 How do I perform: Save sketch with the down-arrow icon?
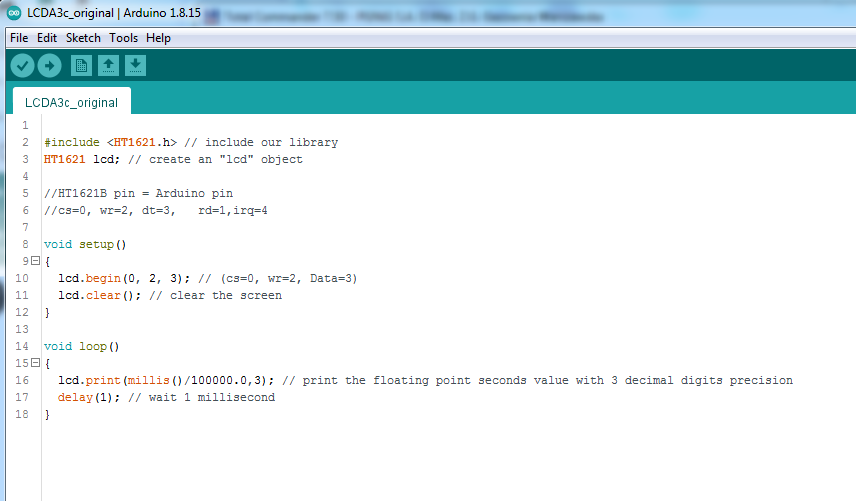(x=135, y=66)
